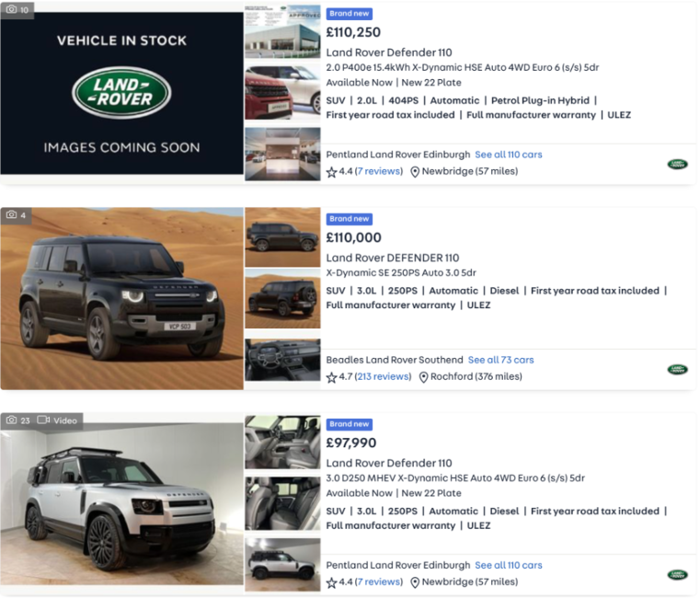Click the Video icon on the silver Defender listing
This screenshot has width=700, height=598.
click(x=43, y=420)
